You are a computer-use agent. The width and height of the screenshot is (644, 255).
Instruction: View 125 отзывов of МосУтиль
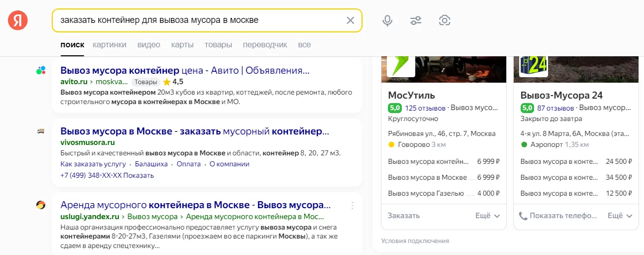coord(425,108)
